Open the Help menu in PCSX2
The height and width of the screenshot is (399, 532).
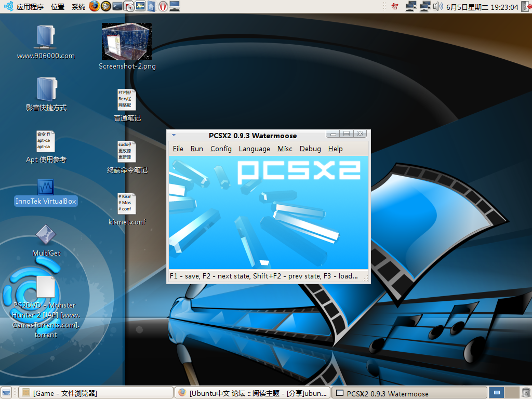coord(335,149)
